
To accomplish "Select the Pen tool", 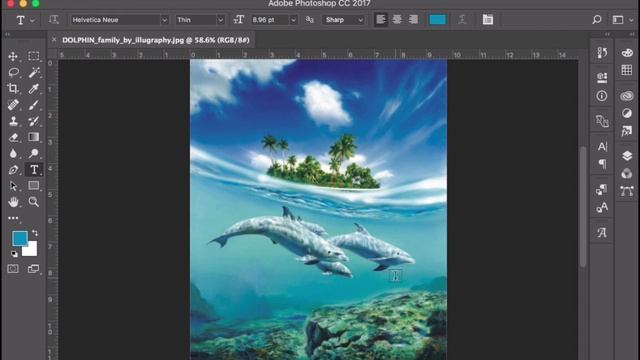I will (13, 169).
